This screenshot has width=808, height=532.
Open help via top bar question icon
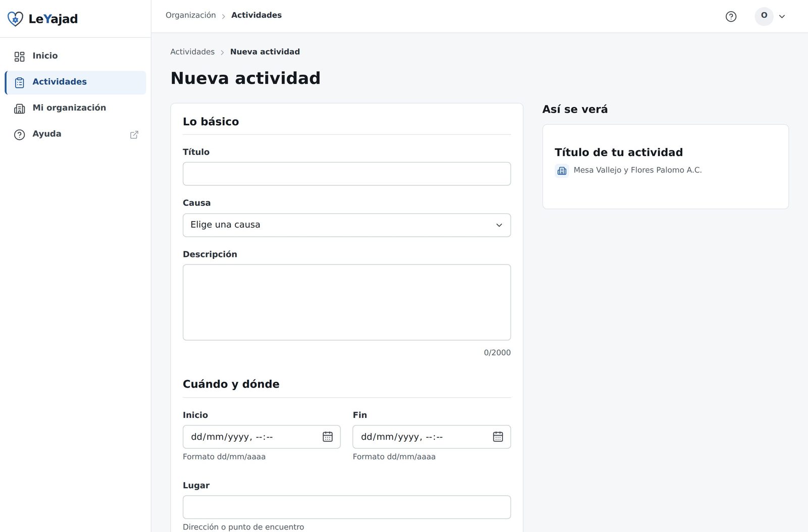(x=731, y=16)
